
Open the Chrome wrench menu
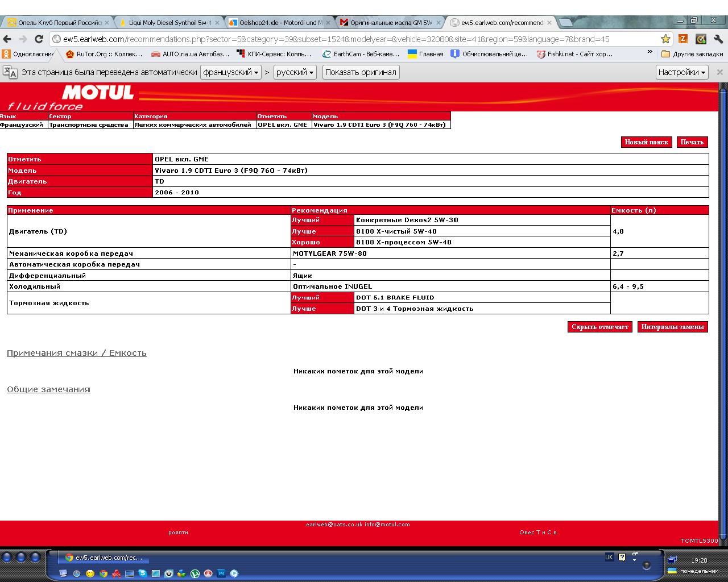[x=719, y=39]
